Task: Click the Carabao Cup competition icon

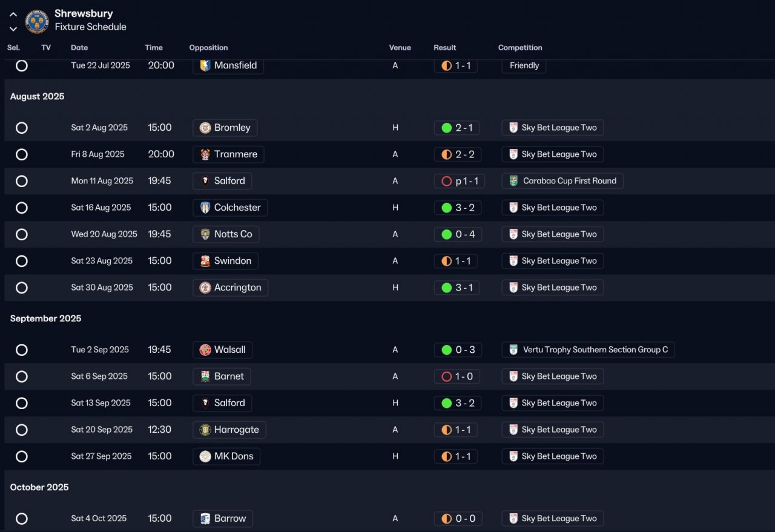Action: pyautogui.click(x=513, y=181)
